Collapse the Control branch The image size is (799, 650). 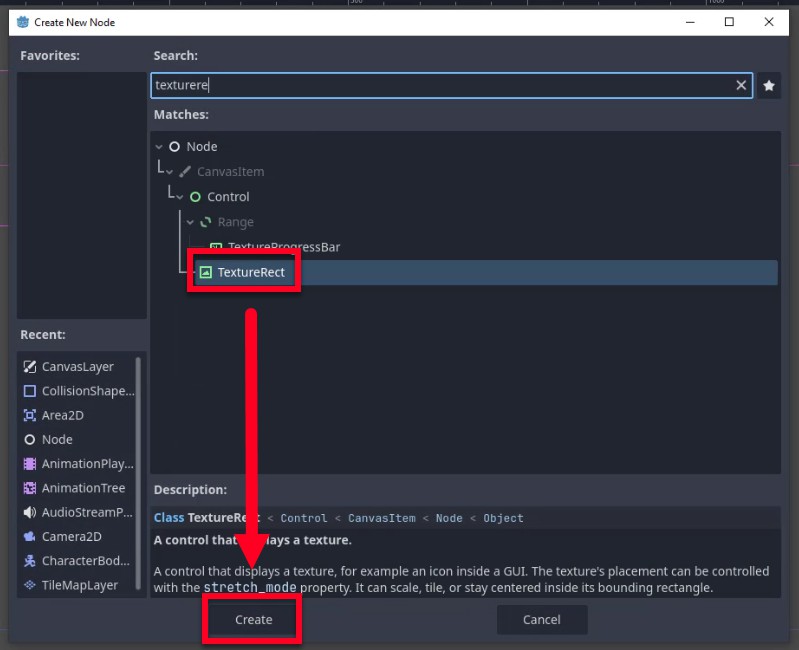180,197
